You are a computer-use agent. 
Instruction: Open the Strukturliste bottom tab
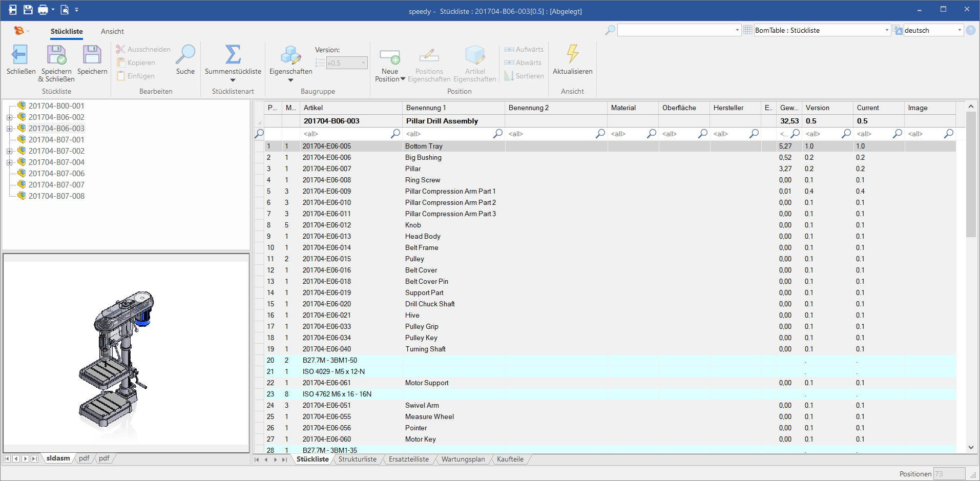point(357,459)
